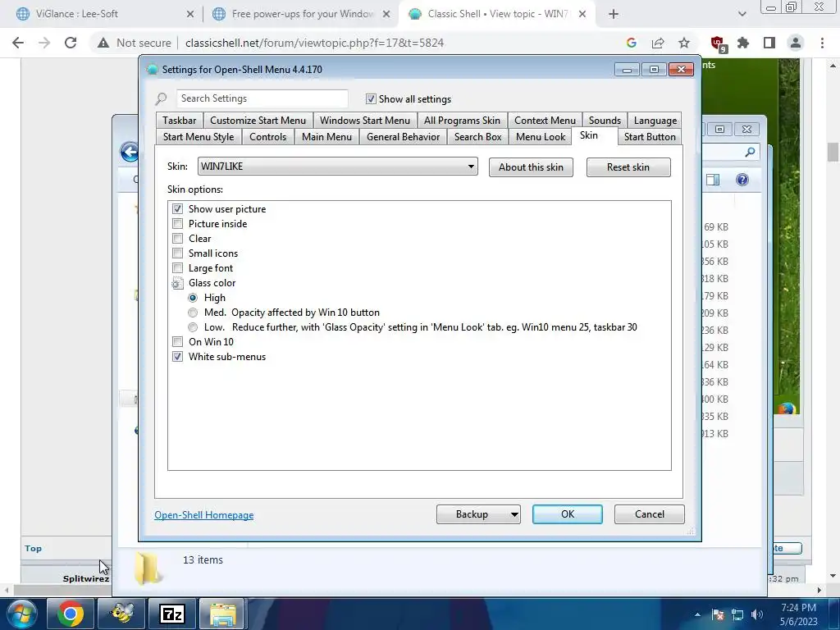Switch to All Programs Skin tab
840x630 pixels.
tap(462, 121)
